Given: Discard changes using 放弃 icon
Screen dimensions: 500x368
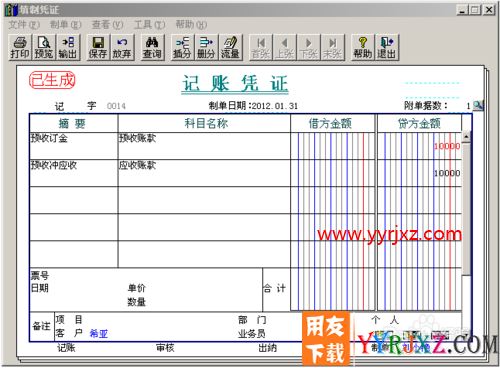Looking at the screenshot, I should click(x=122, y=47).
